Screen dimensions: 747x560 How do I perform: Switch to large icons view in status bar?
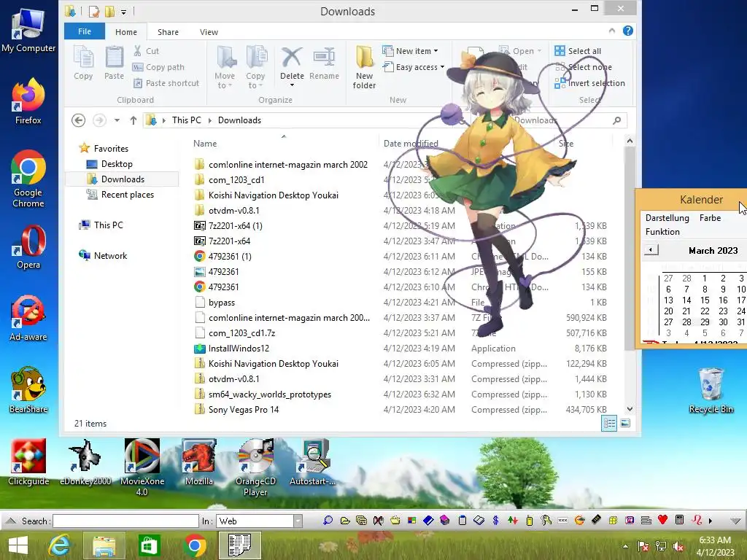[625, 424]
